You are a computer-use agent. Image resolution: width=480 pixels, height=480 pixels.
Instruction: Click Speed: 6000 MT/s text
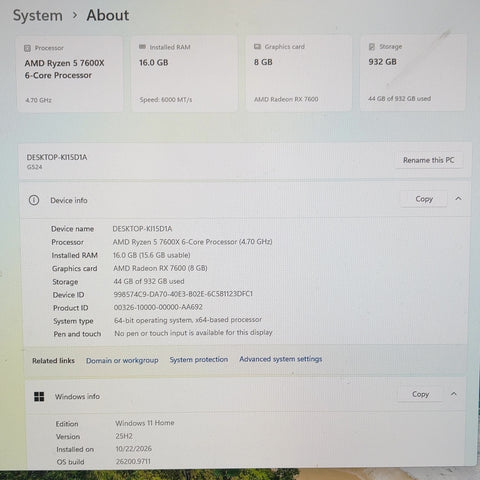click(166, 99)
